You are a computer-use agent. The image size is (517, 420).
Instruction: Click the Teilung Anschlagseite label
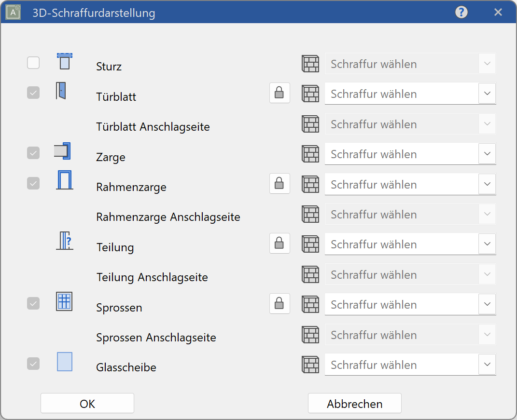[152, 277]
